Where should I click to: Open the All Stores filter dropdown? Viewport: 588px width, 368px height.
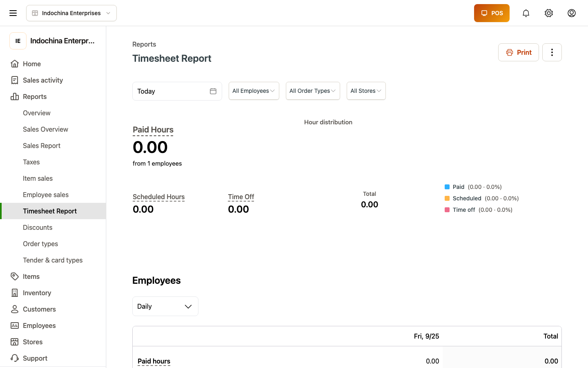click(x=366, y=91)
